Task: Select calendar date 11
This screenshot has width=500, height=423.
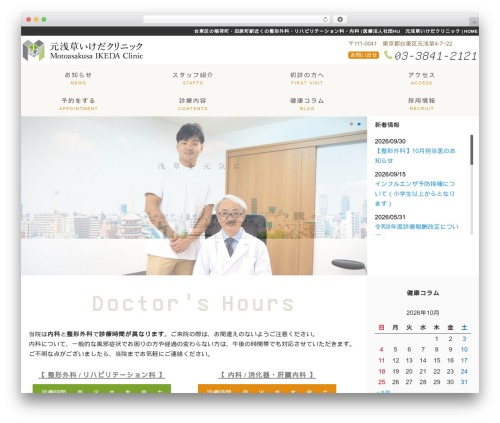Action: 381,360
